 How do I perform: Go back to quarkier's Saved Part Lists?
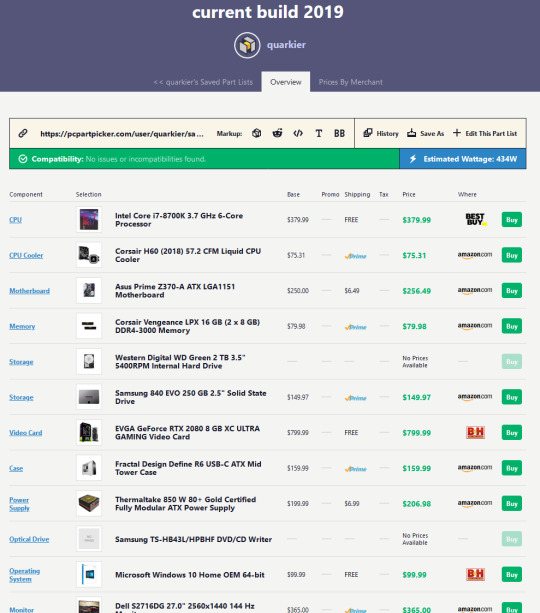pyautogui.click(x=203, y=82)
